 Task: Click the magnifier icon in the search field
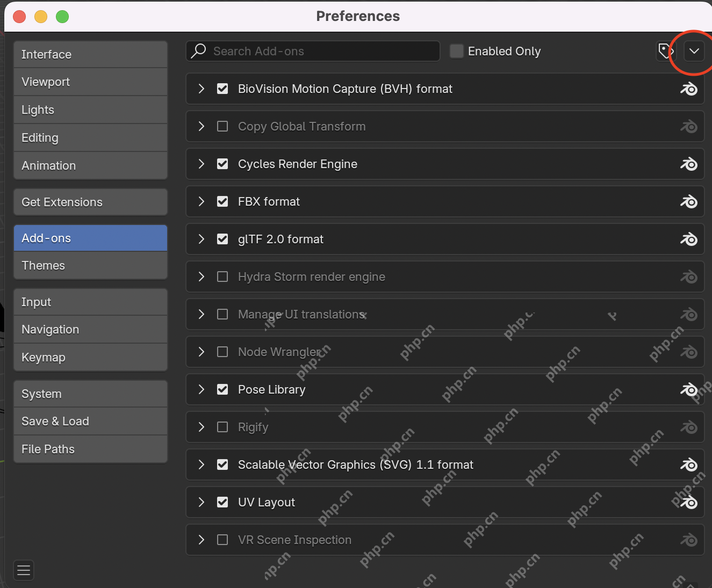coord(199,51)
